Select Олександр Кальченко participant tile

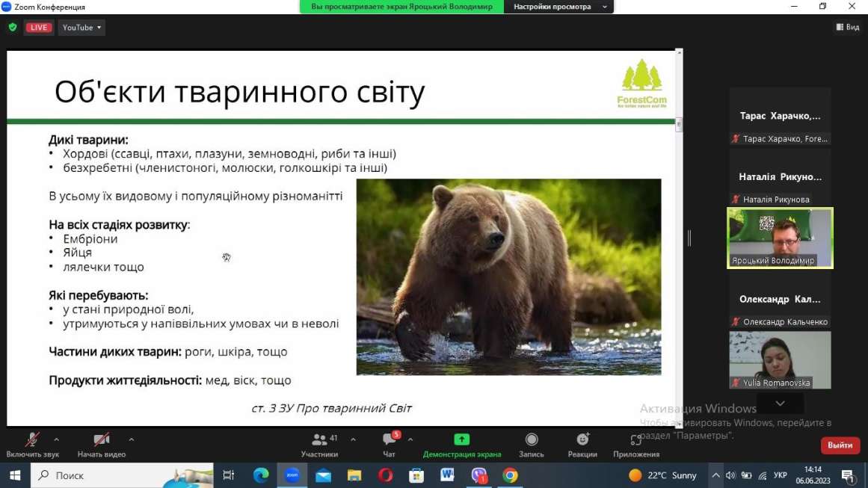click(780, 300)
